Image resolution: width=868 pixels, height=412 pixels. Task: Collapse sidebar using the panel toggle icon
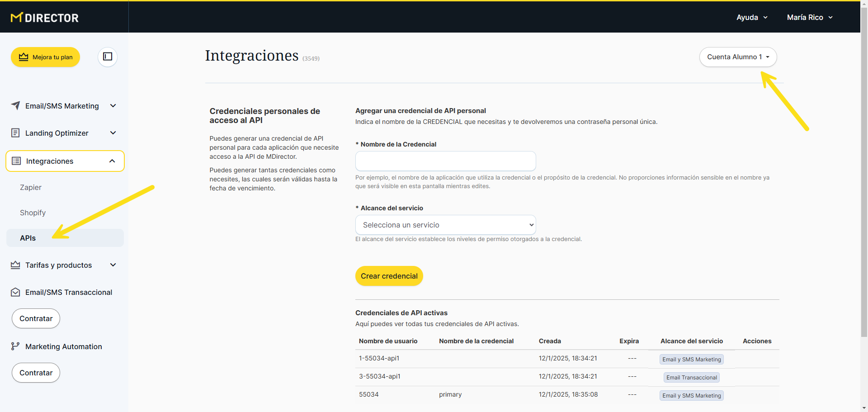[108, 57]
